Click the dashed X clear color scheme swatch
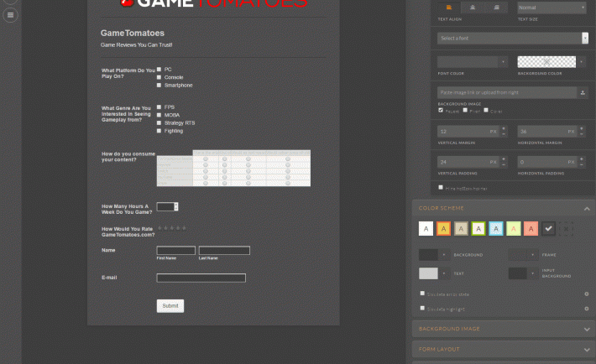 point(566,229)
